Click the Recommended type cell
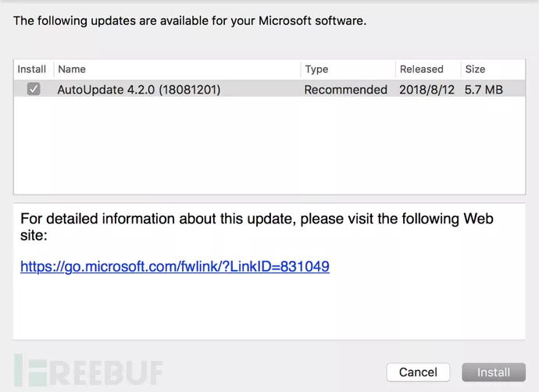 tap(345, 90)
